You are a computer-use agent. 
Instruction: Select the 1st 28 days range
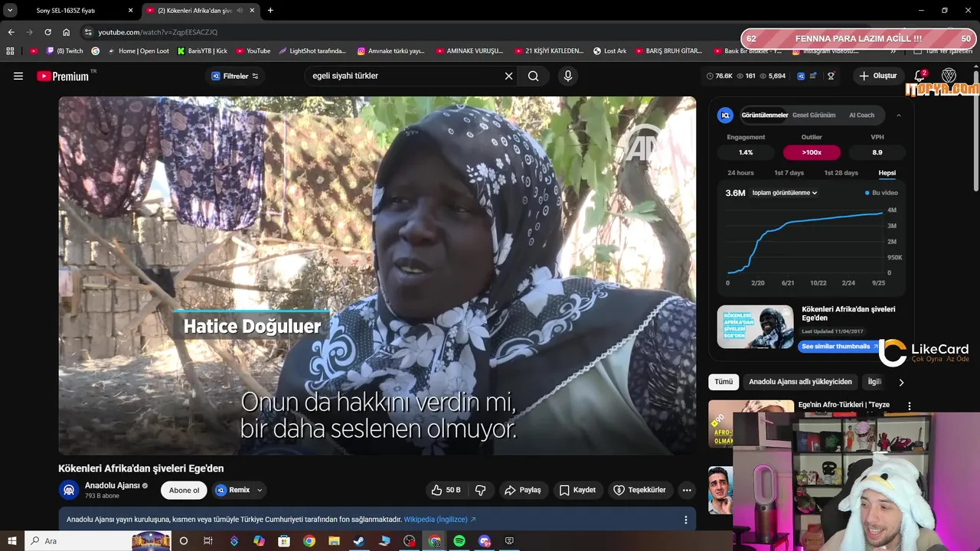841,173
